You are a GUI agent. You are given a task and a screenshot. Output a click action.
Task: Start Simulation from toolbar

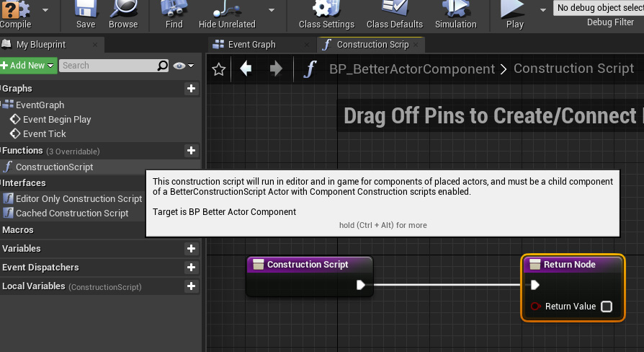455,10
